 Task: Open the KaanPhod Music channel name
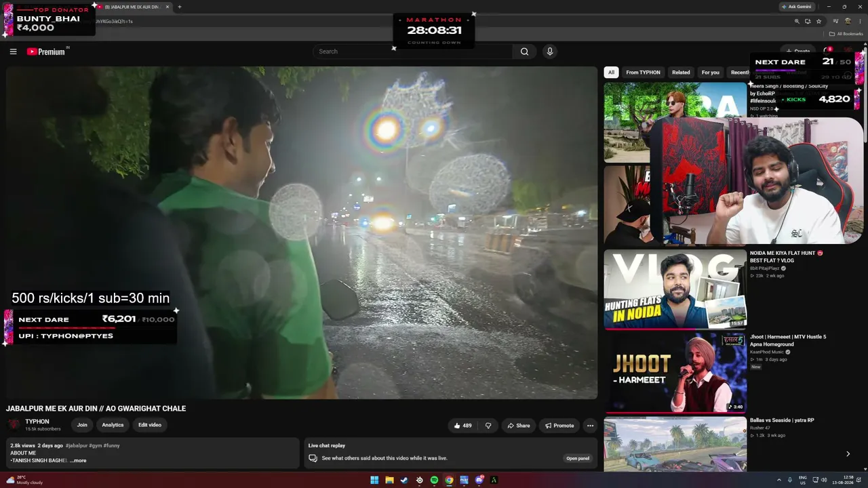pyautogui.click(x=767, y=352)
